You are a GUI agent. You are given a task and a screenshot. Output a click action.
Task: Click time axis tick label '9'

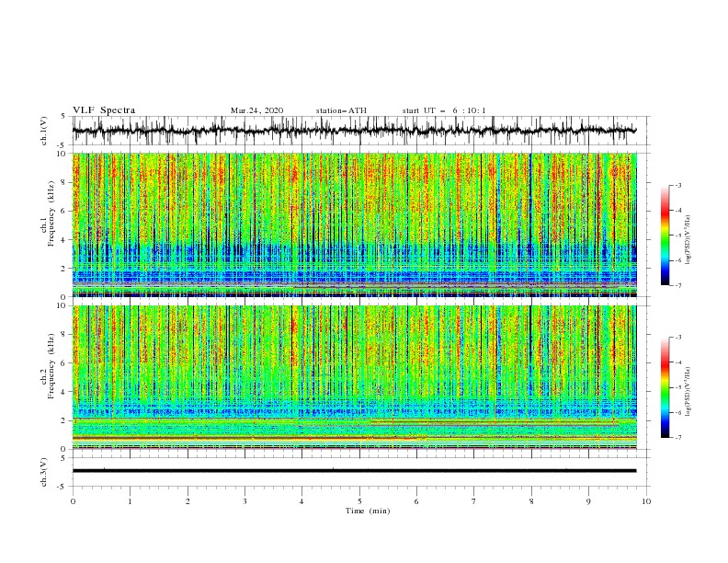click(x=588, y=501)
